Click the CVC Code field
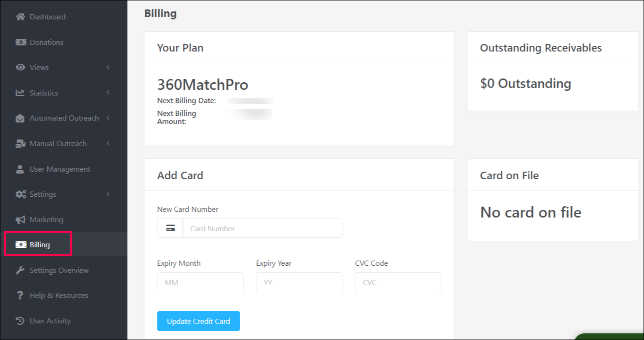The image size is (644, 340). [x=398, y=283]
